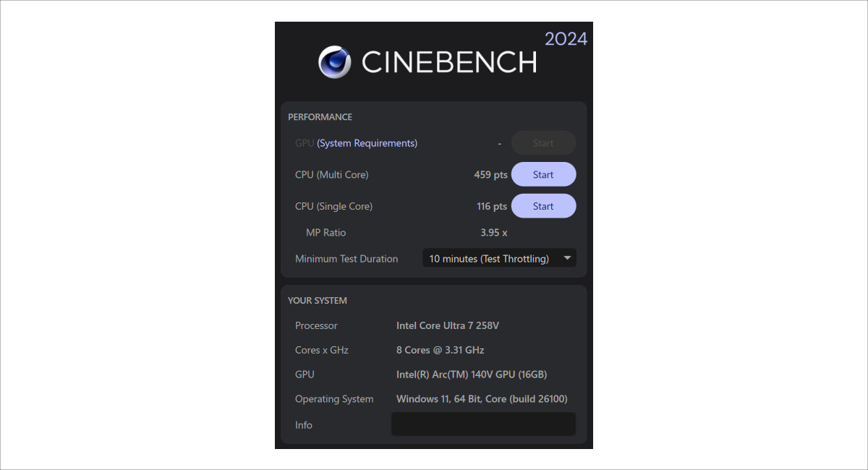Viewport: 868px width, 470px height.
Task: Start the CPU Single Core test
Action: pos(543,206)
